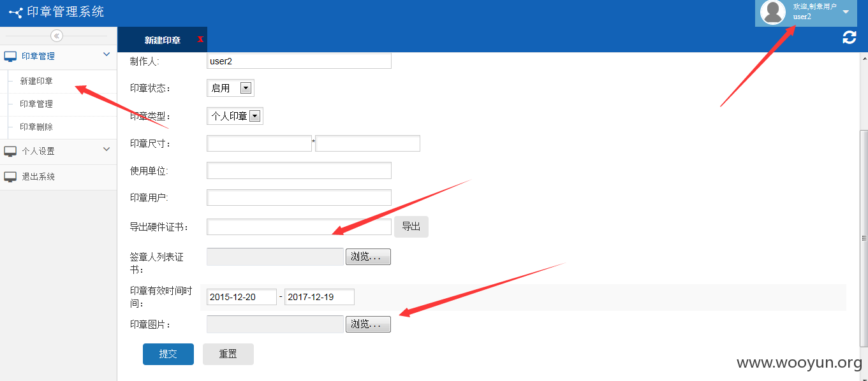Image resolution: width=868 pixels, height=381 pixels.
Task: Open the 印章状态 dropdown showing 启用
Action: click(230, 88)
